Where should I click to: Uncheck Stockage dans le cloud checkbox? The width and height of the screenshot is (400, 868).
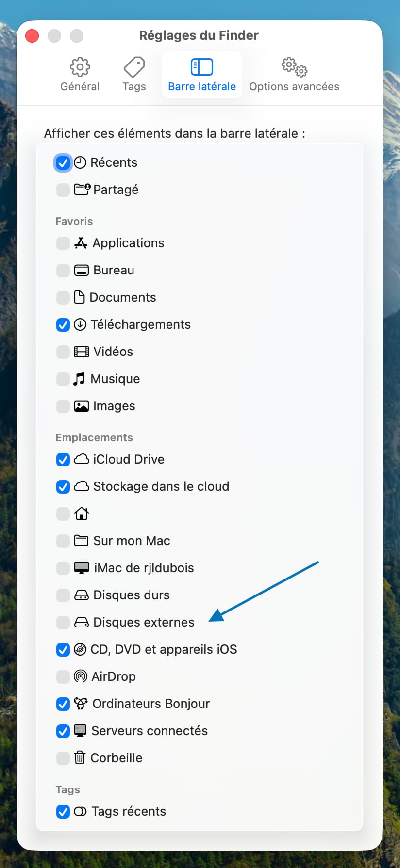[63, 487]
